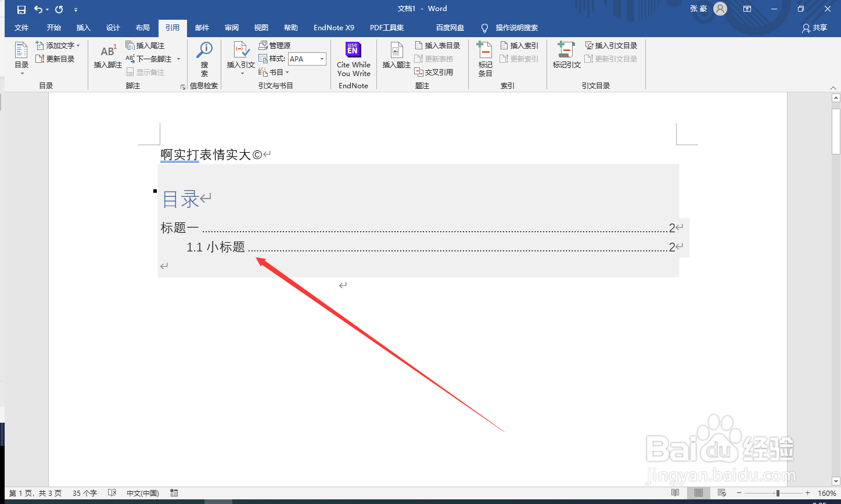Switch to Print Layout view
This screenshot has height=504, width=841.
click(699, 493)
